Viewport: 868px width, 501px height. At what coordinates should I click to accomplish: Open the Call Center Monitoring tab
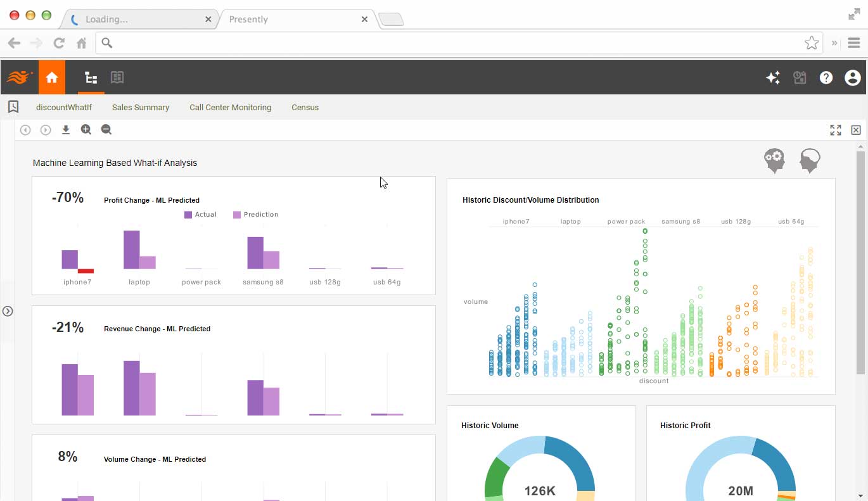(x=230, y=107)
